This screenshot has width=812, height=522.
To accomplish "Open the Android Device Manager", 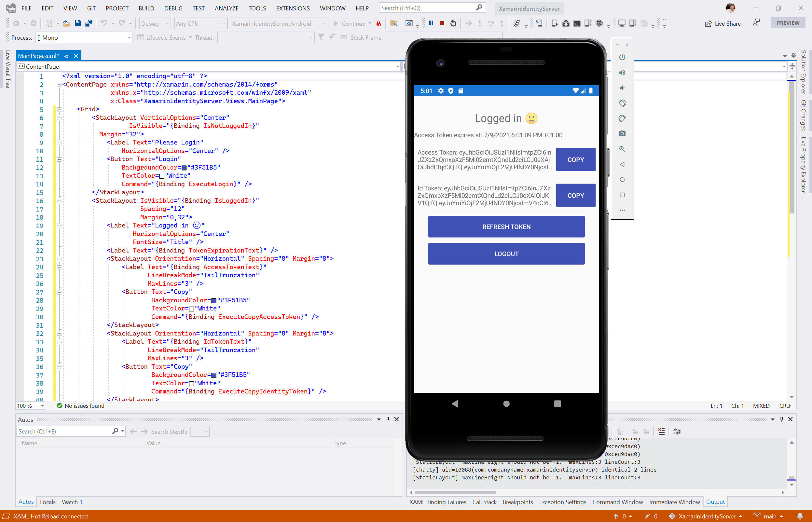I will click(587, 23).
